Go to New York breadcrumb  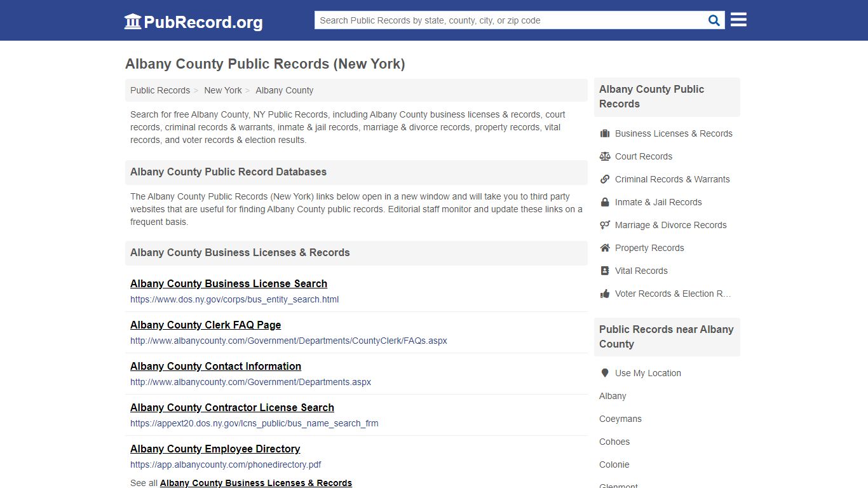(223, 90)
